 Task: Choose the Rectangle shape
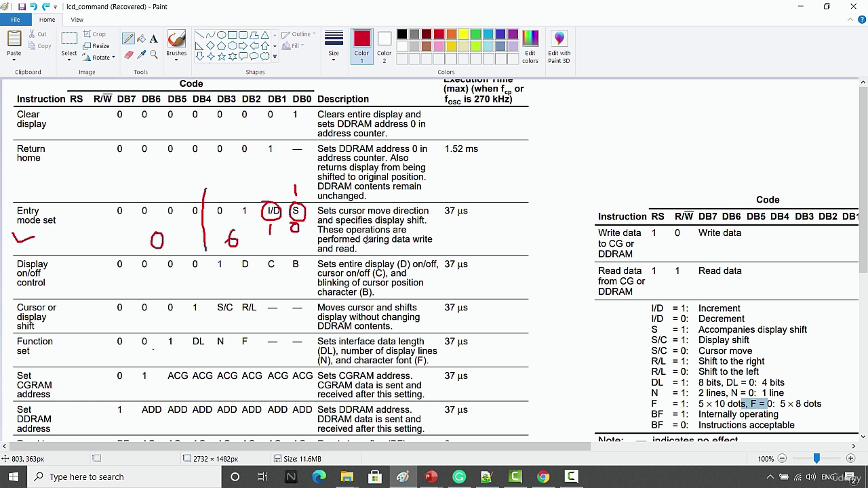click(x=232, y=35)
